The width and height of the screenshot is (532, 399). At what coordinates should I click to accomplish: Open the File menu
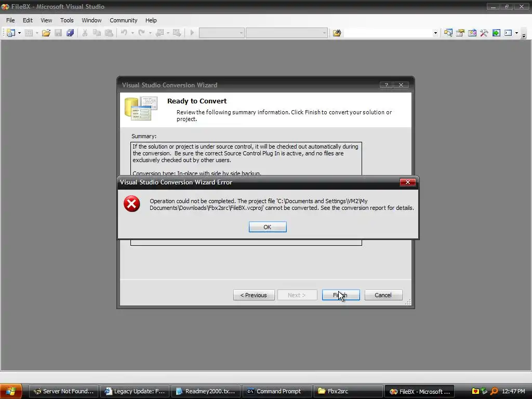10,20
